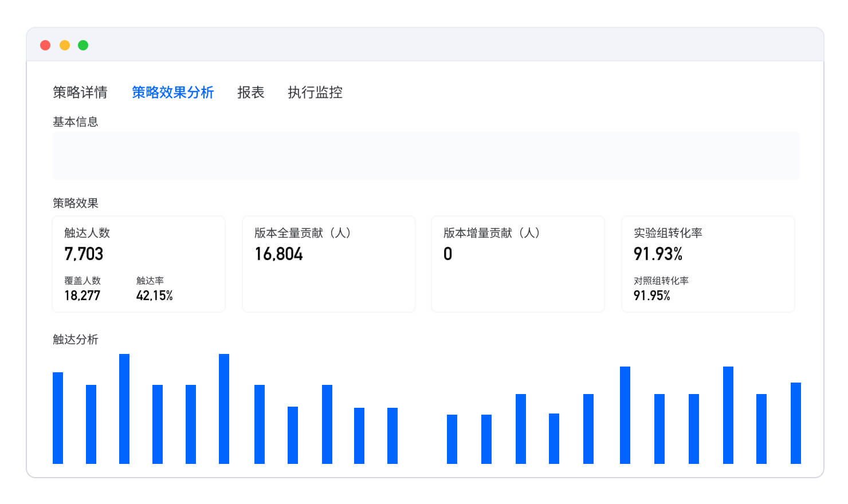The image size is (848, 504).
Task: Open the 报表 tab
Action: (x=250, y=92)
